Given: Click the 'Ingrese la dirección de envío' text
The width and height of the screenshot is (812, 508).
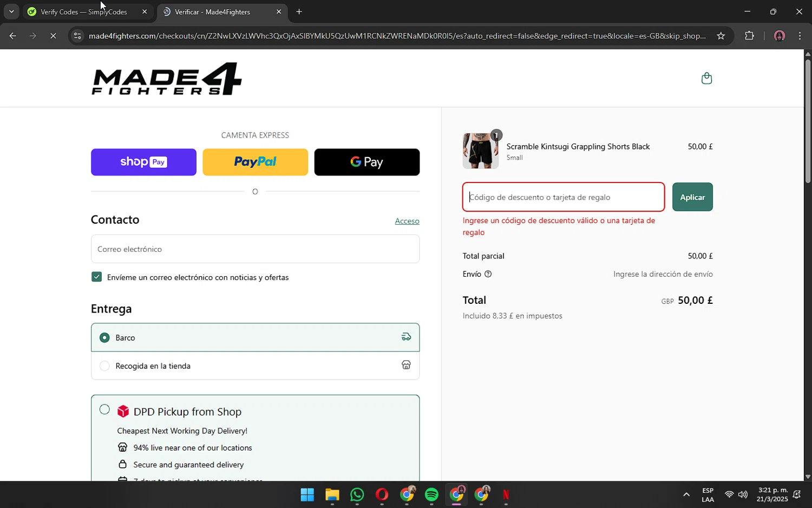Looking at the screenshot, I should point(663,274).
